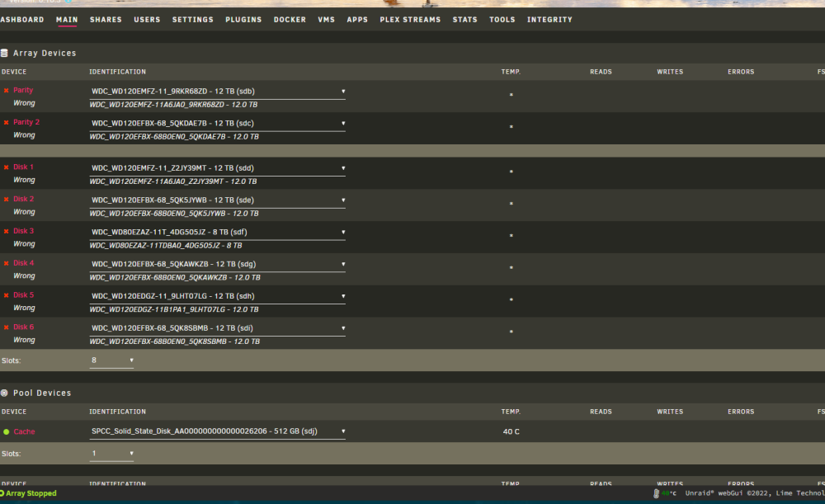Open the Parity 2 device dropdown (sdc)
This screenshot has width=825, height=504.
[217, 124]
